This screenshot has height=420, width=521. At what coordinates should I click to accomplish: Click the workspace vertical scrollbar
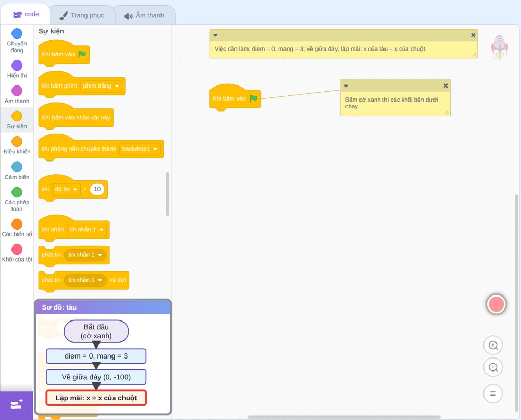(x=516, y=303)
